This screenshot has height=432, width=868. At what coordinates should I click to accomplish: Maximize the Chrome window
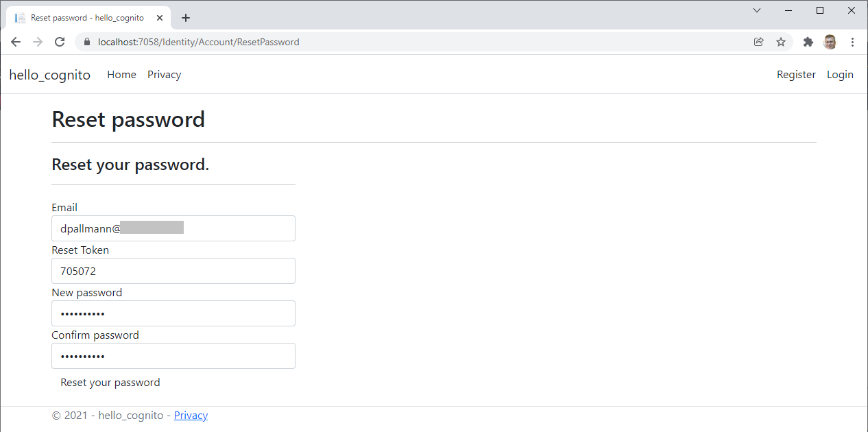(x=820, y=10)
